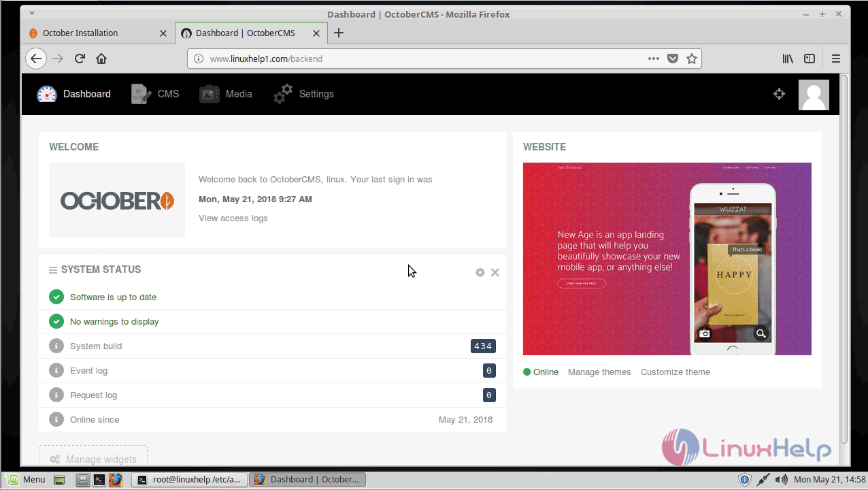The image size is (868, 490).
Task: Show site information icon in address bar
Action: (x=199, y=59)
